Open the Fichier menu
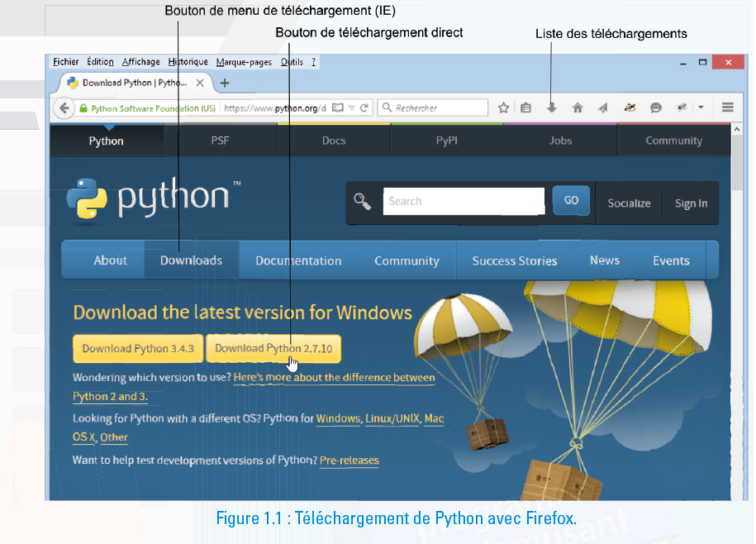 click(x=66, y=62)
